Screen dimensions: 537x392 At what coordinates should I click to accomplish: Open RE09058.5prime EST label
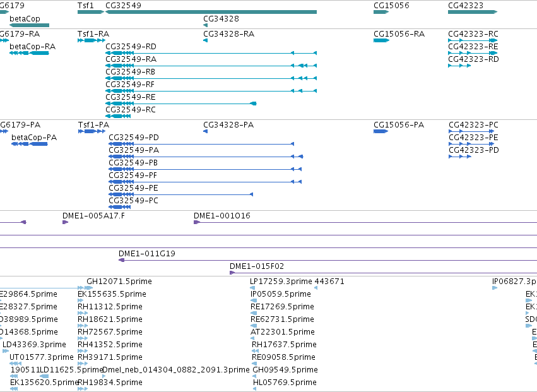tap(283, 358)
